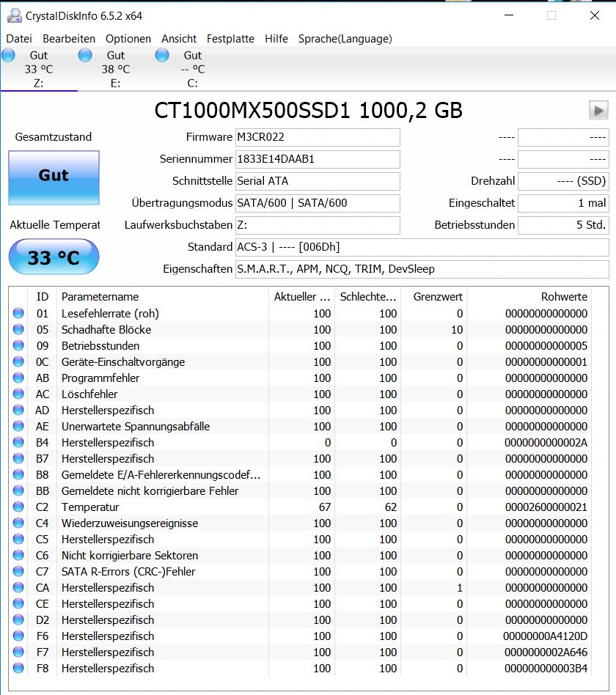This screenshot has height=695, width=616.
Task: Click the Rohwerte column header
Action: [529, 296]
